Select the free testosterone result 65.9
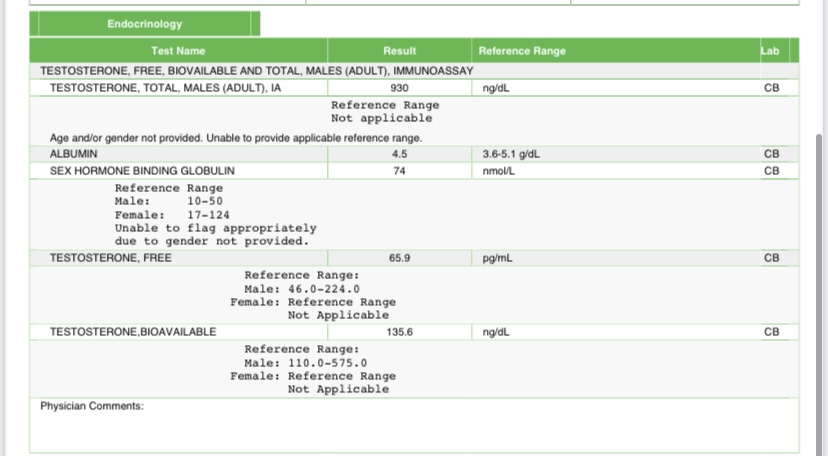 coord(399,258)
